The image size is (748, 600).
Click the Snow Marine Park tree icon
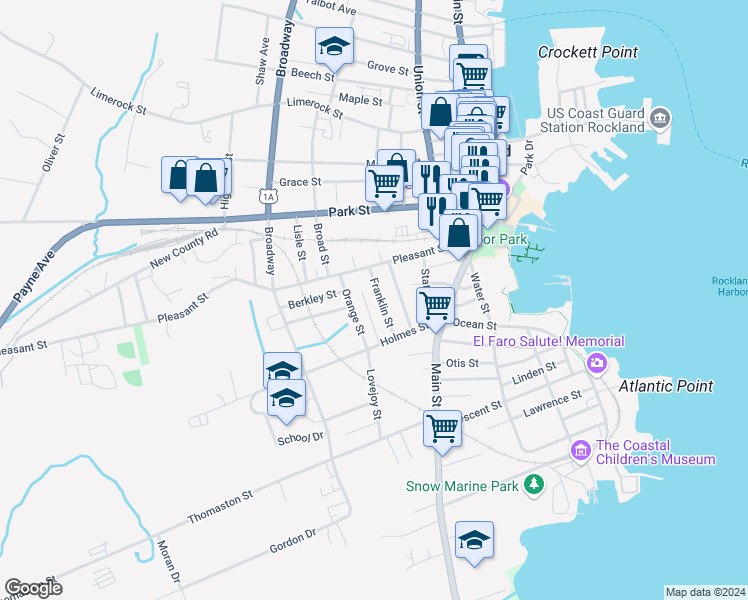tap(535, 486)
